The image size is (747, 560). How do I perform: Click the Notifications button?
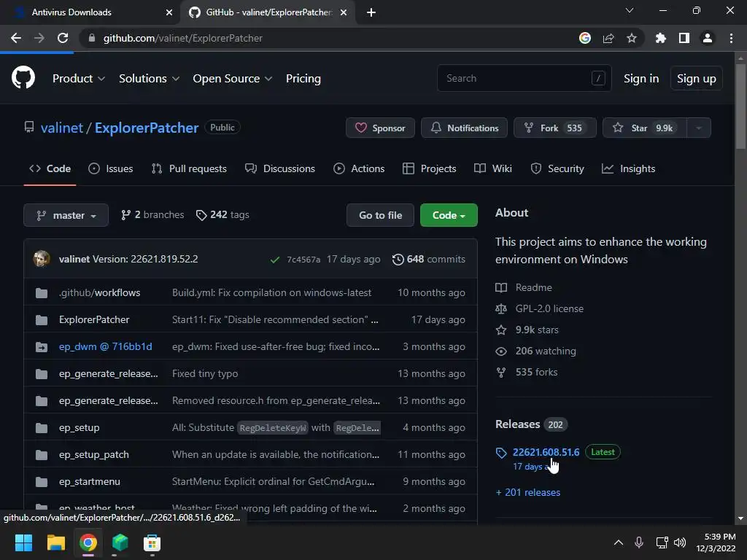(464, 128)
